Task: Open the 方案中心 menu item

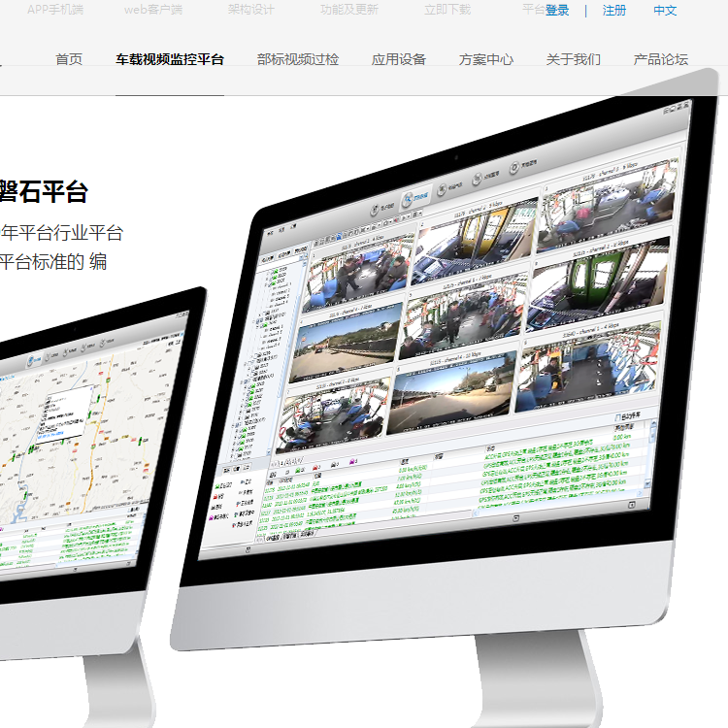Action: 486,59
